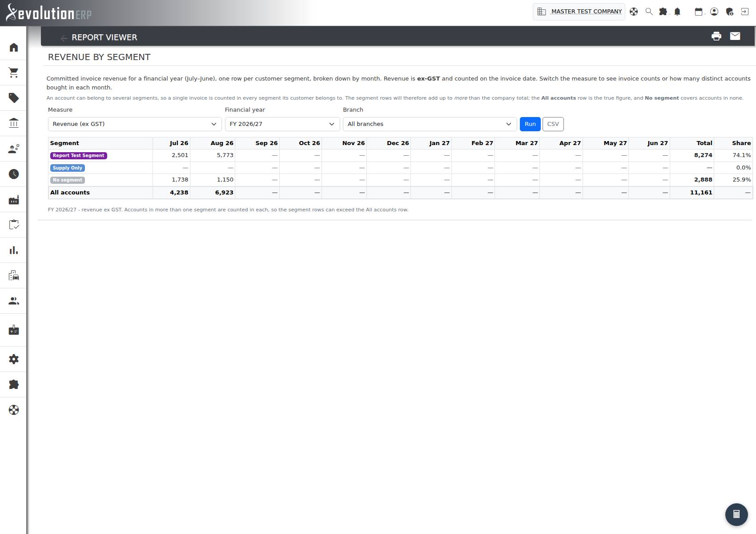This screenshot has height=534, width=756.
Task: Click the price tag sidebar icon
Action: 14,98
